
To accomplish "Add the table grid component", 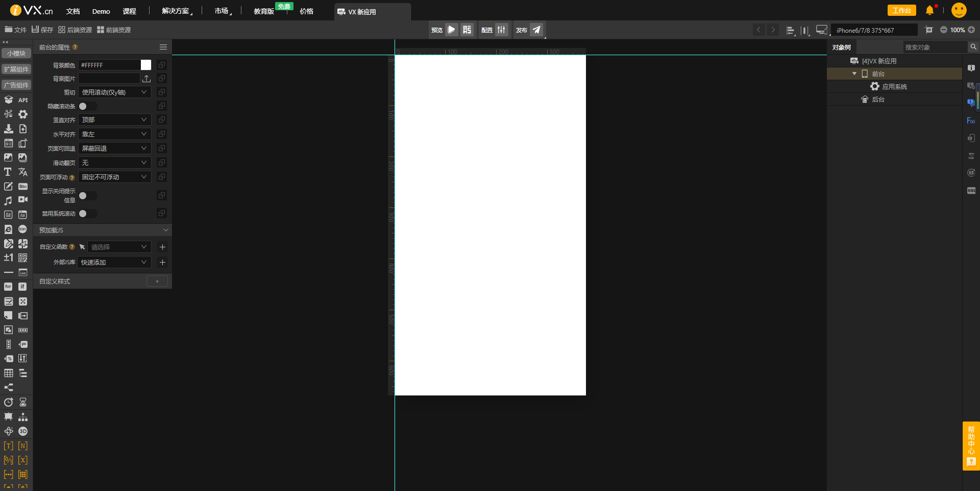I will 8,373.
